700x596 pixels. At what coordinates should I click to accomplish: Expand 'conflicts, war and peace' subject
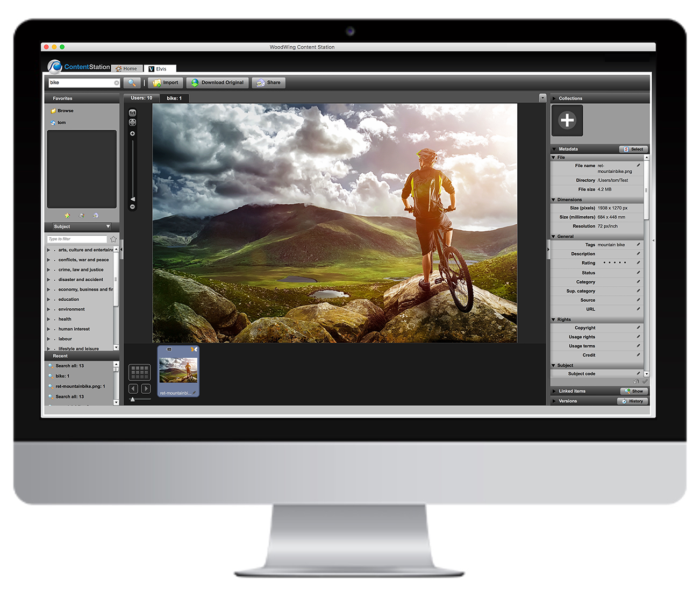[49, 260]
